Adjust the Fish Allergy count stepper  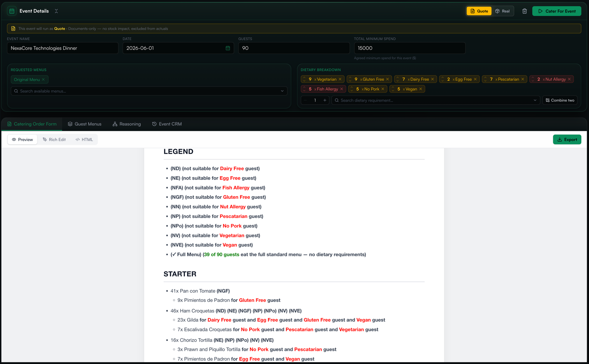(x=304, y=89)
